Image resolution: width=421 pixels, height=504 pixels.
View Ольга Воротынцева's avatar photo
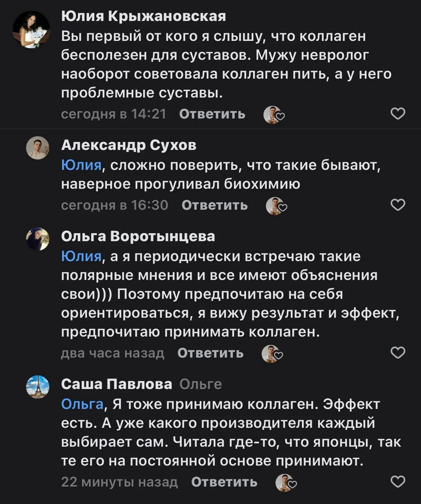click(37, 239)
